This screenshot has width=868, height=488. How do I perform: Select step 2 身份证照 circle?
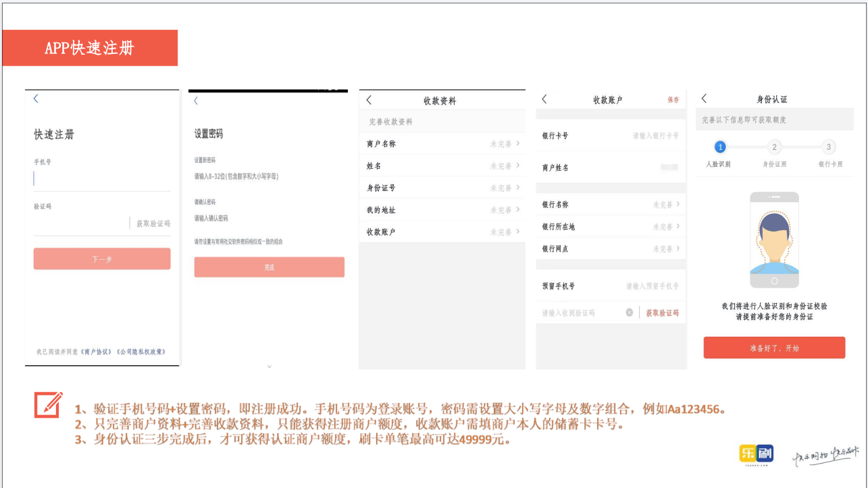774,147
